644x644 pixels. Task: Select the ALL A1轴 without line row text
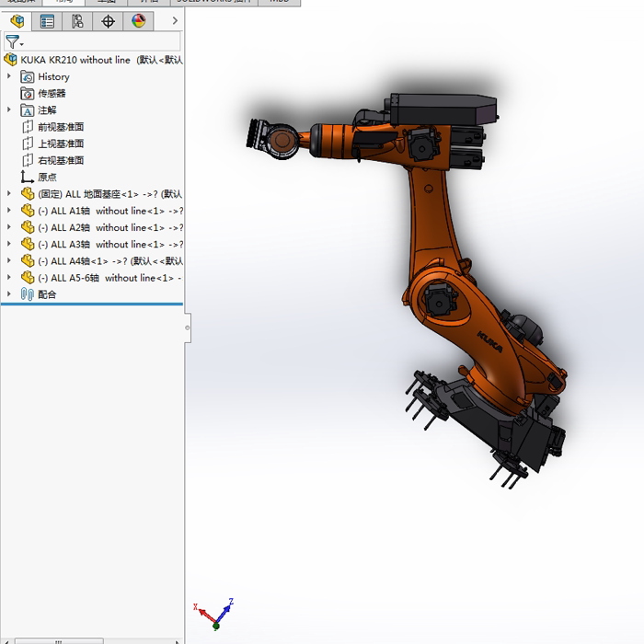[110, 211]
